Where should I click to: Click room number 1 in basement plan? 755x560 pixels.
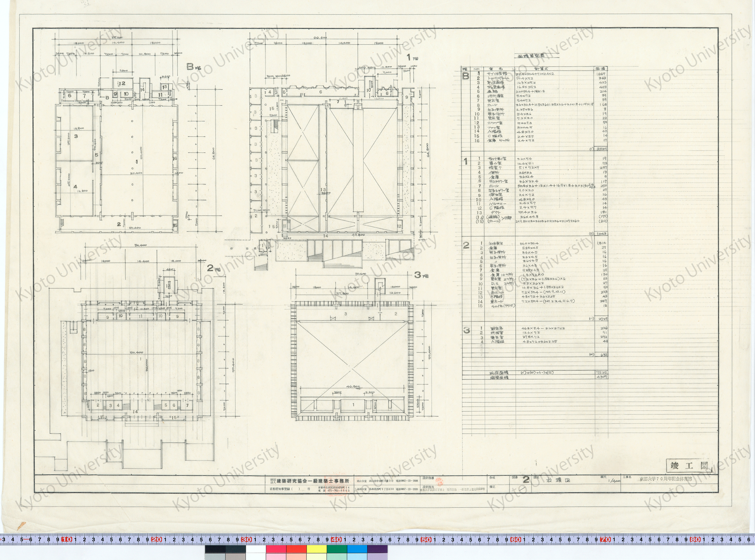tap(137, 162)
